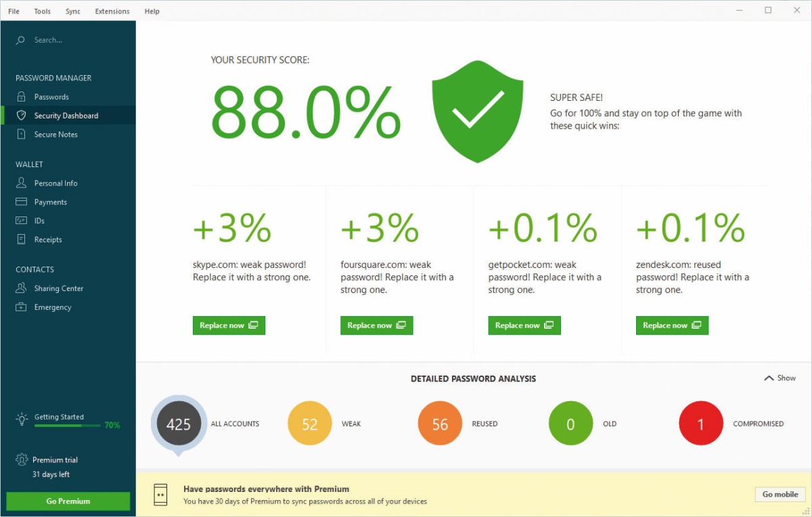Open the File menu
Viewport: 812px width, 517px height.
click(14, 12)
